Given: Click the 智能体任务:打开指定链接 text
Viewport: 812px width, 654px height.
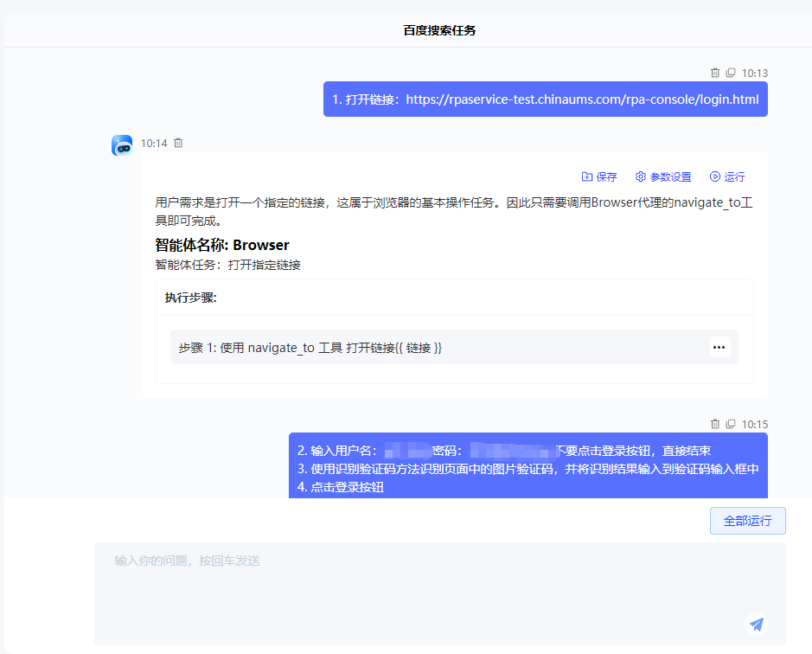Looking at the screenshot, I should point(227,265).
